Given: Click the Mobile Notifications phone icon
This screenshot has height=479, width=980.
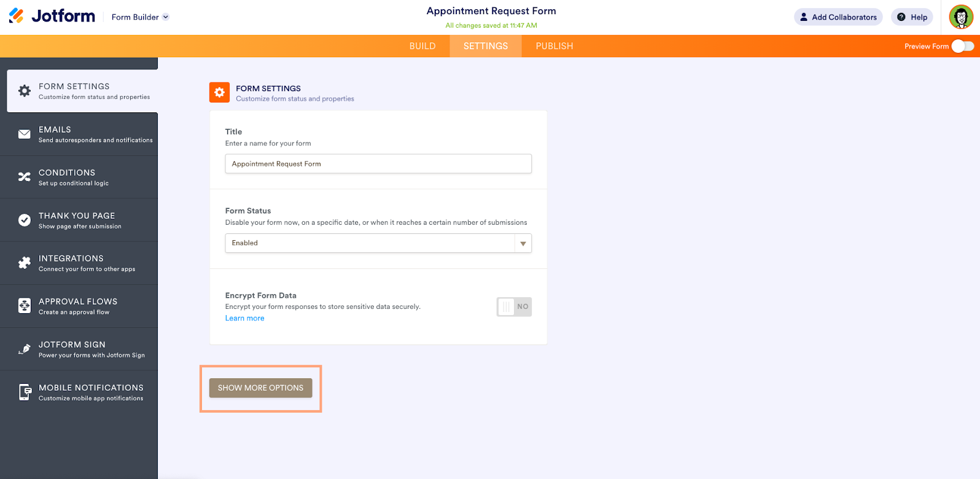Looking at the screenshot, I should (x=25, y=392).
